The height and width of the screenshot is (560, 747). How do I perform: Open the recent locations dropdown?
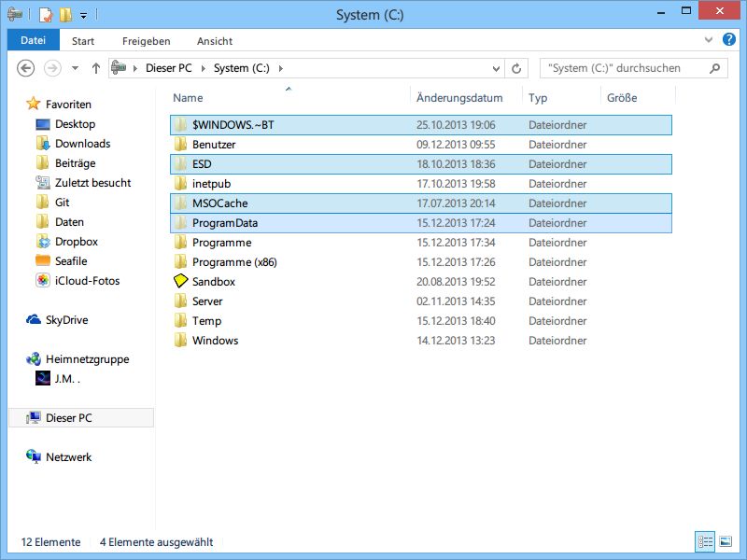pyautogui.click(x=75, y=68)
